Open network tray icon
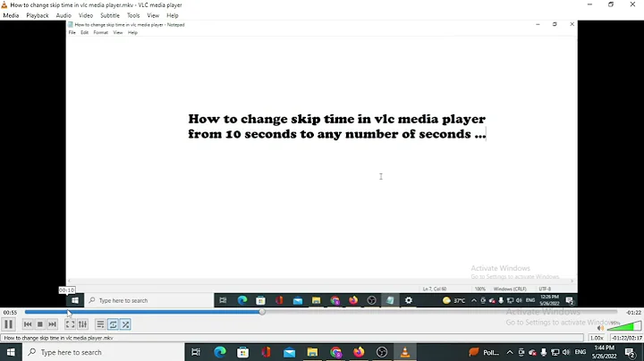 tap(555, 352)
